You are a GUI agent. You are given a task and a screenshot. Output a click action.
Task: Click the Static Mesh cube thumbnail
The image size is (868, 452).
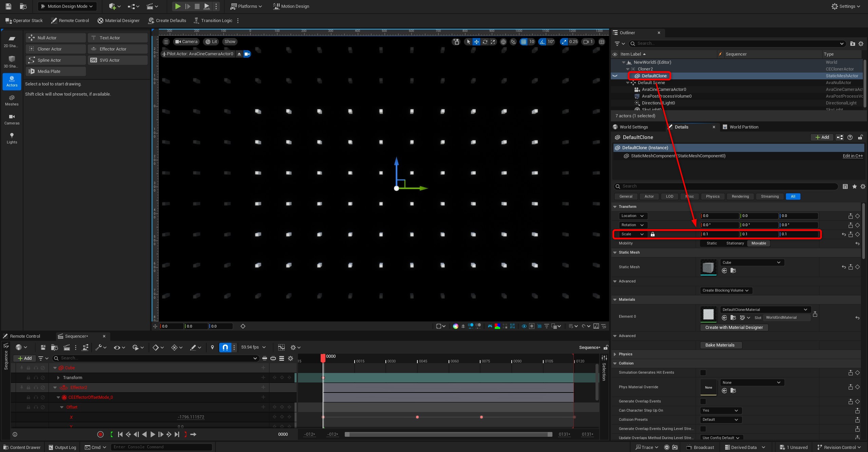[708, 268]
